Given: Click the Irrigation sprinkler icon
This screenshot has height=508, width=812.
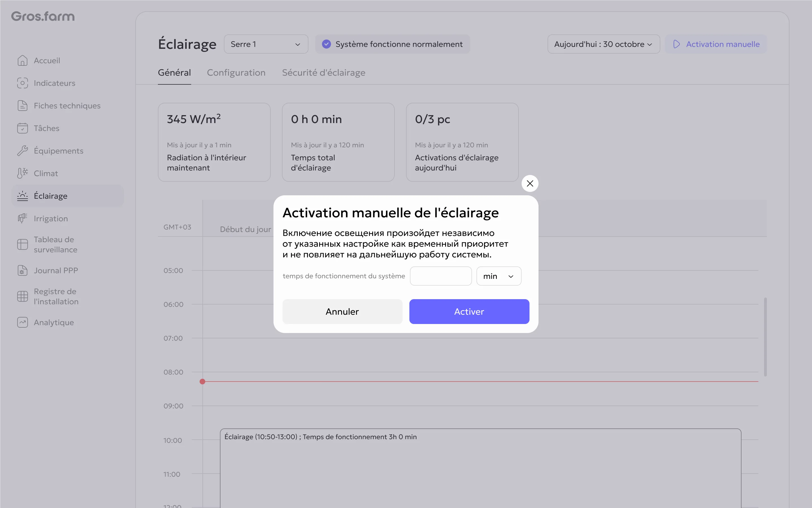Looking at the screenshot, I should click(22, 218).
